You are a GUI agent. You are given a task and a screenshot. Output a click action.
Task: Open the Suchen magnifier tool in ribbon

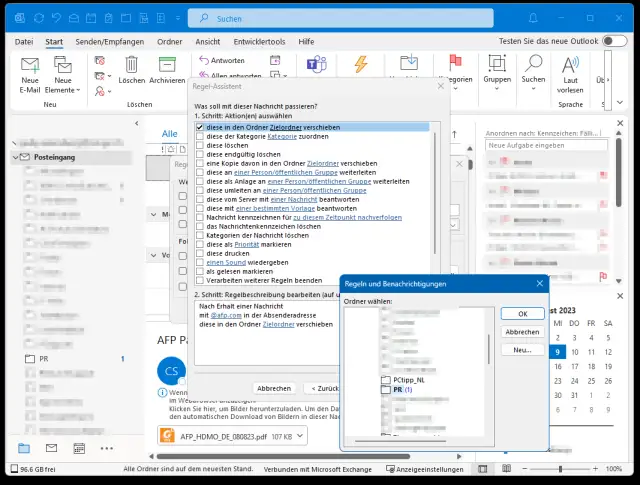point(533,66)
